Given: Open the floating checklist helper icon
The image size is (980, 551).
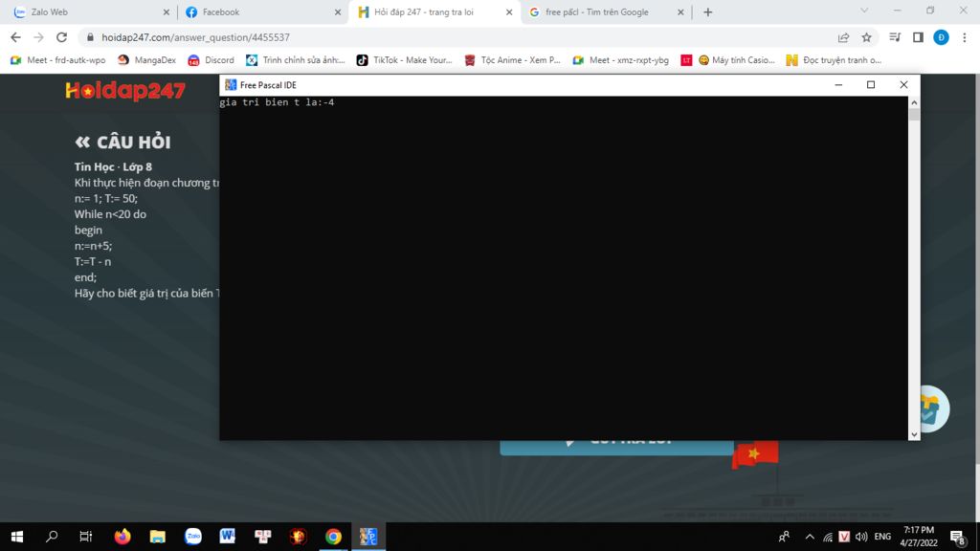Looking at the screenshot, I should [x=934, y=409].
